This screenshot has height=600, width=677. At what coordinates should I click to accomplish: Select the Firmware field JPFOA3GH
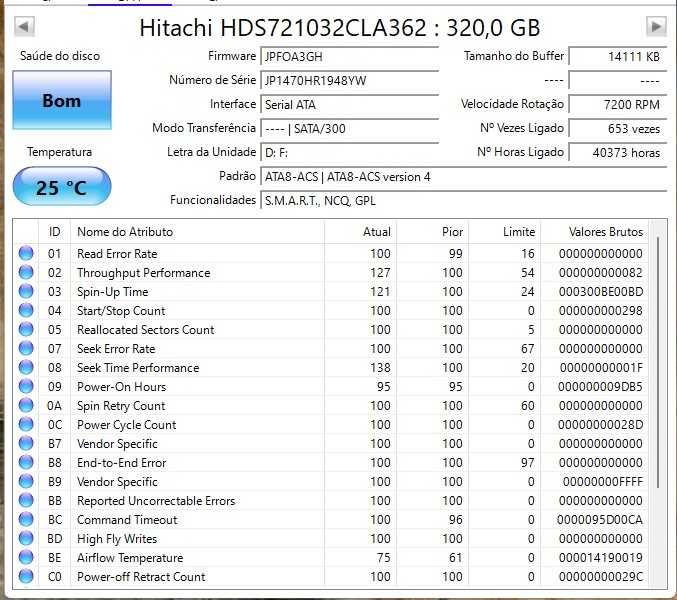pyautogui.click(x=349, y=57)
